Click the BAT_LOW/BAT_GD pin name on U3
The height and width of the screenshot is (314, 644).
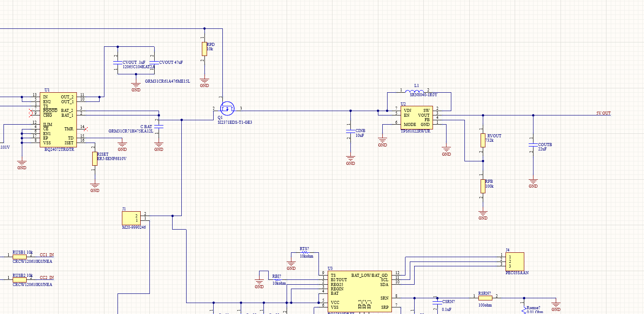coord(369,275)
